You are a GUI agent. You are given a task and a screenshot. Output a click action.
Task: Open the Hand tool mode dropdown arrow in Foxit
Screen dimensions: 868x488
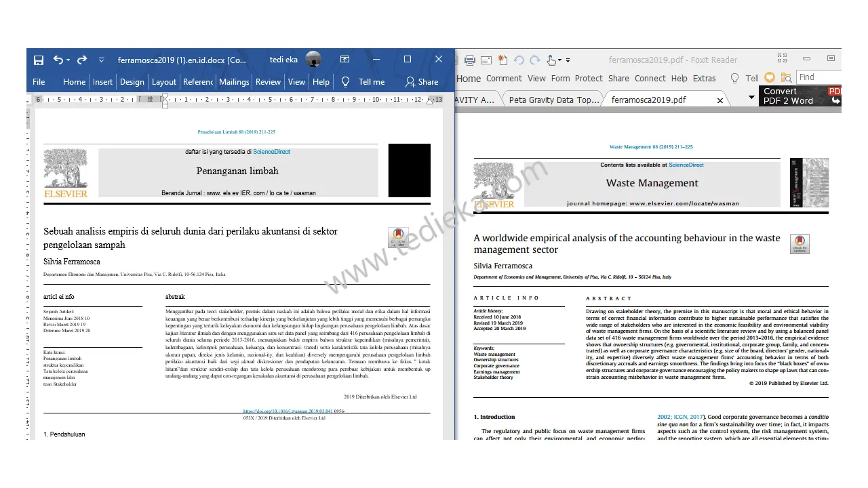point(560,61)
